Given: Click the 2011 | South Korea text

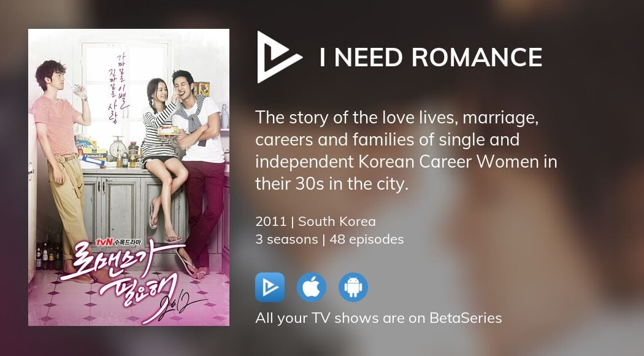Looking at the screenshot, I should point(315,222).
